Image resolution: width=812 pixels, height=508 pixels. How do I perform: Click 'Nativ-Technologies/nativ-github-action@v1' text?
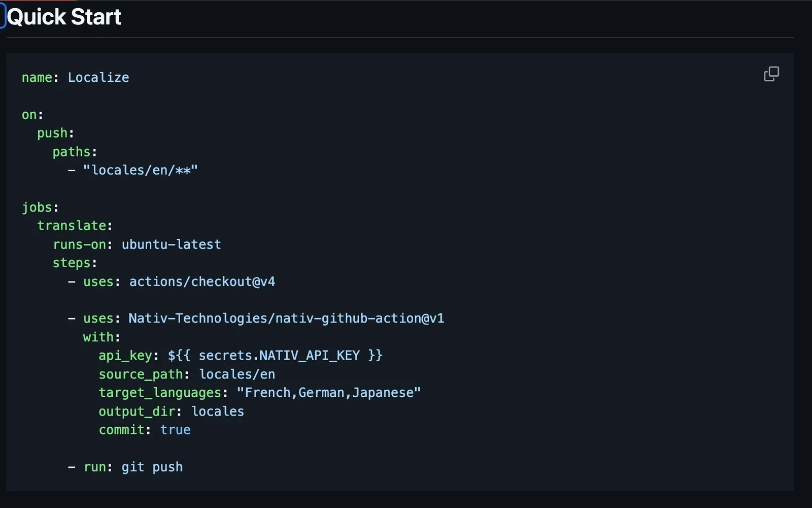[x=286, y=319]
